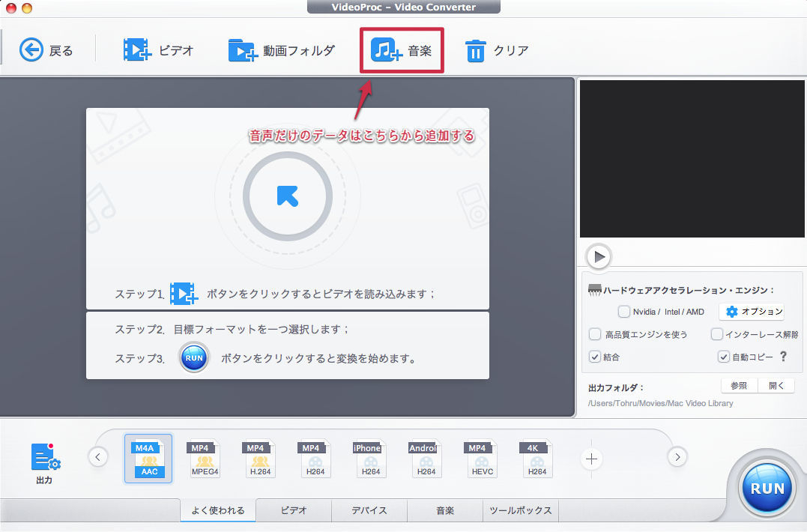
Task: Show previous format presets with left chevron
Action: coord(98,456)
